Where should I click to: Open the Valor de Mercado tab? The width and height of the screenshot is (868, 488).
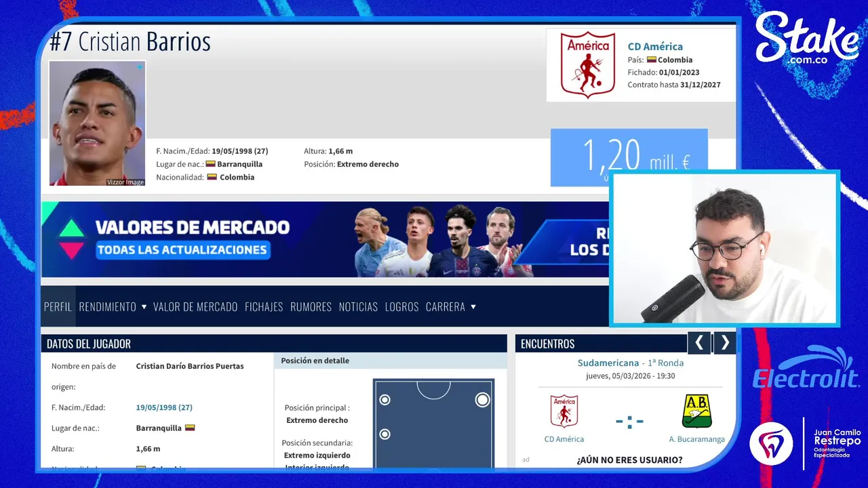pyautogui.click(x=195, y=307)
